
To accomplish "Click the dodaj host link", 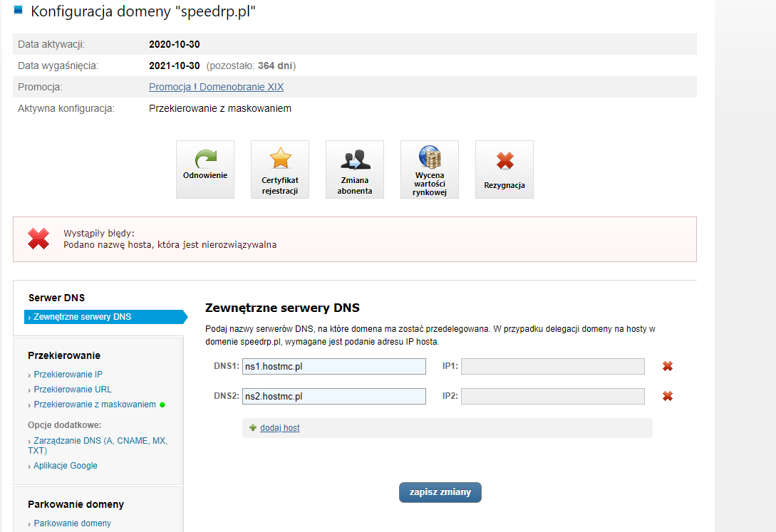I will tap(279, 428).
